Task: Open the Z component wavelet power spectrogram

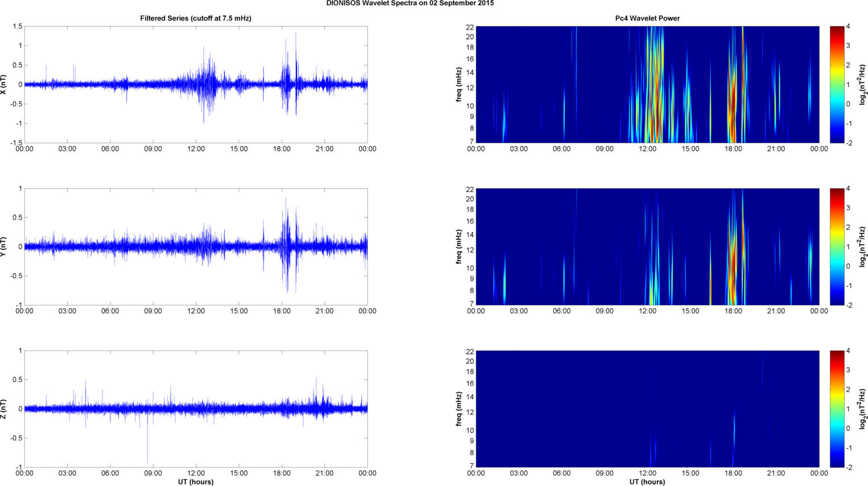Action: [x=647, y=409]
